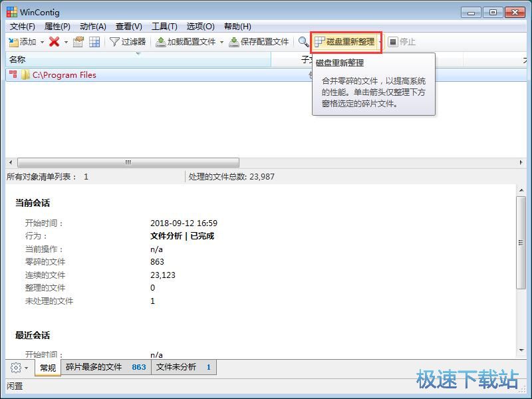Open the 查看(V) menu

click(128, 27)
